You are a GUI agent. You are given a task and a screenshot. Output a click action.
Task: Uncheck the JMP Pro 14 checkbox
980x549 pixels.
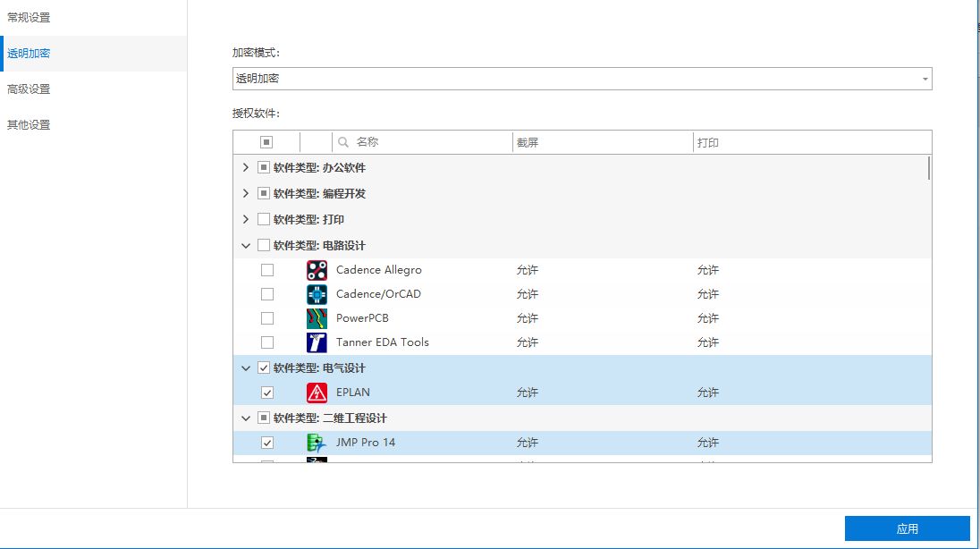point(267,443)
